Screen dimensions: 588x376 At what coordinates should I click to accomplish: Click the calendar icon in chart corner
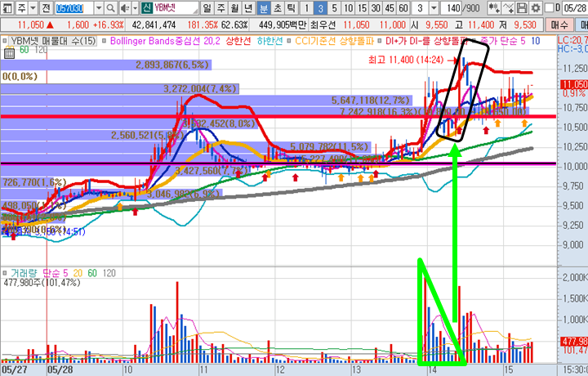[x=9, y=53]
